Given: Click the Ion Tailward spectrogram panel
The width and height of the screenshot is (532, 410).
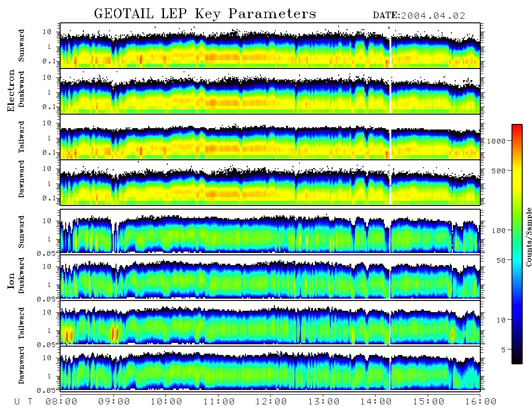Looking at the screenshot, I should (270, 322).
